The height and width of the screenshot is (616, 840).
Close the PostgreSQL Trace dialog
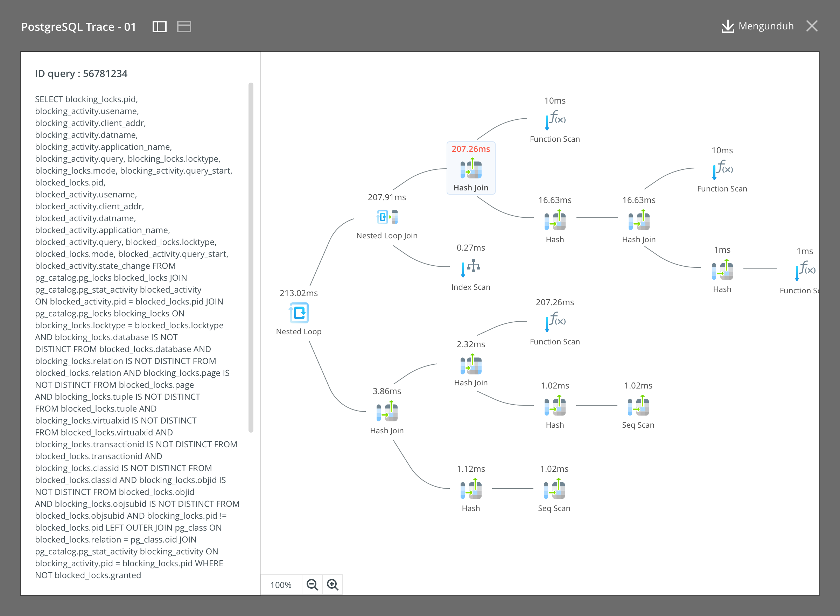tap(812, 26)
